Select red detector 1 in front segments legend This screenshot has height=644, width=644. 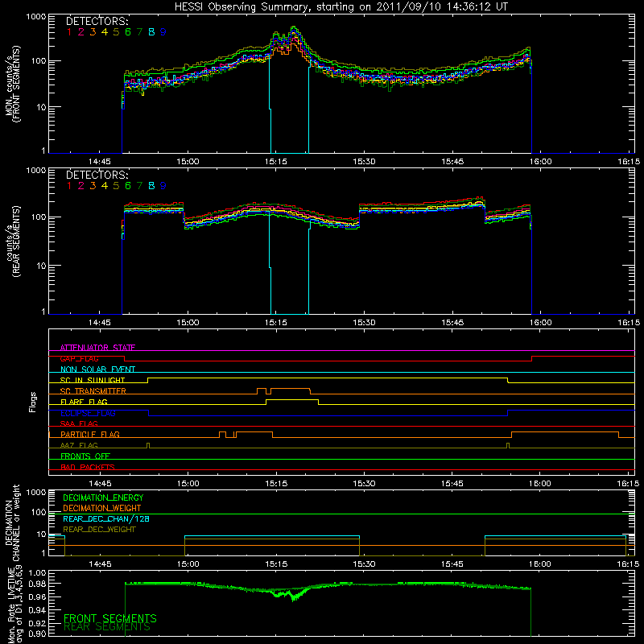(x=69, y=32)
